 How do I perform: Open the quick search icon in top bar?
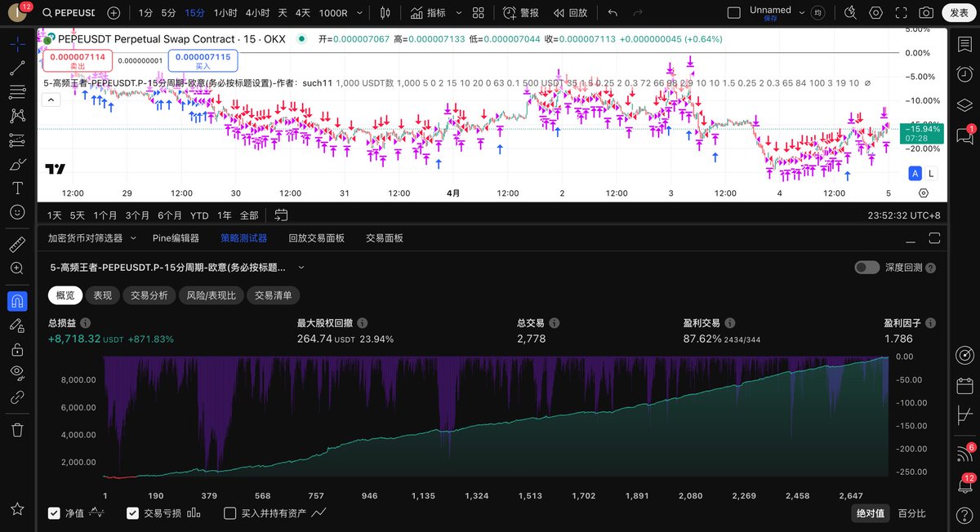tap(850, 13)
